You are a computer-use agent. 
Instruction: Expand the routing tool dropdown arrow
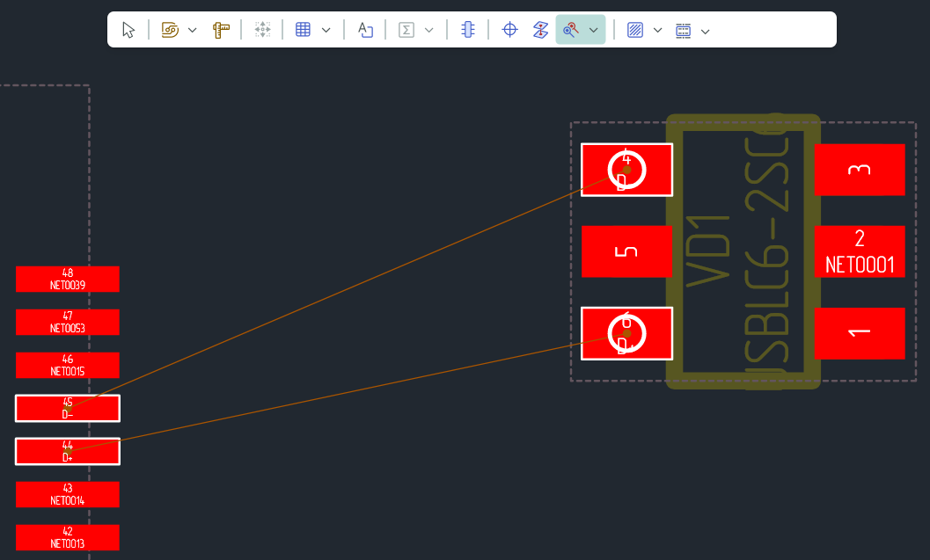point(193,30)
